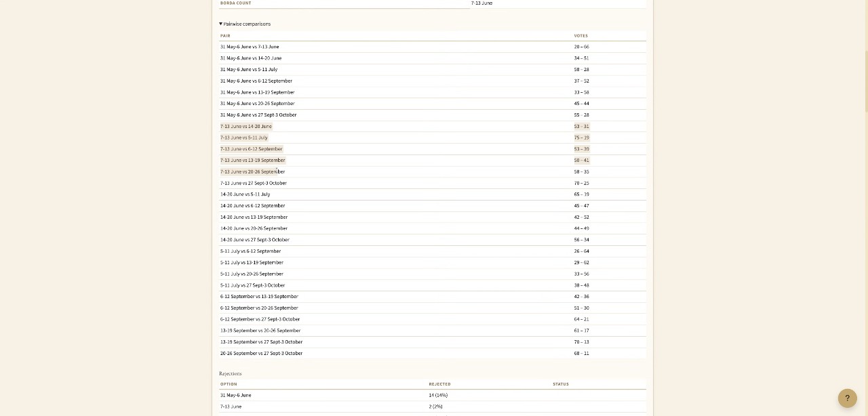This screenshot has width=868, height=416.
Task: Click the Rejections section heading
Action: 231,373
